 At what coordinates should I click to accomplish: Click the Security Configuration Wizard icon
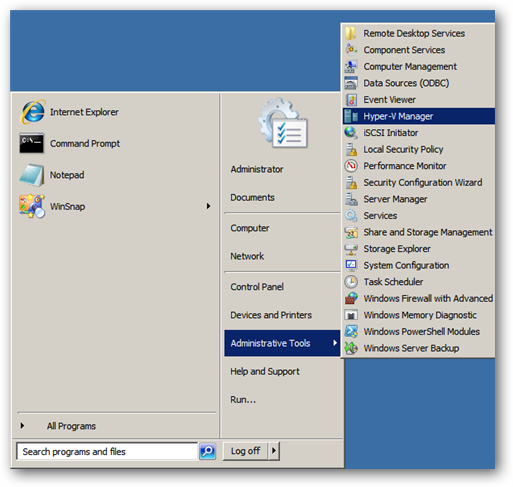coord(351,182)
